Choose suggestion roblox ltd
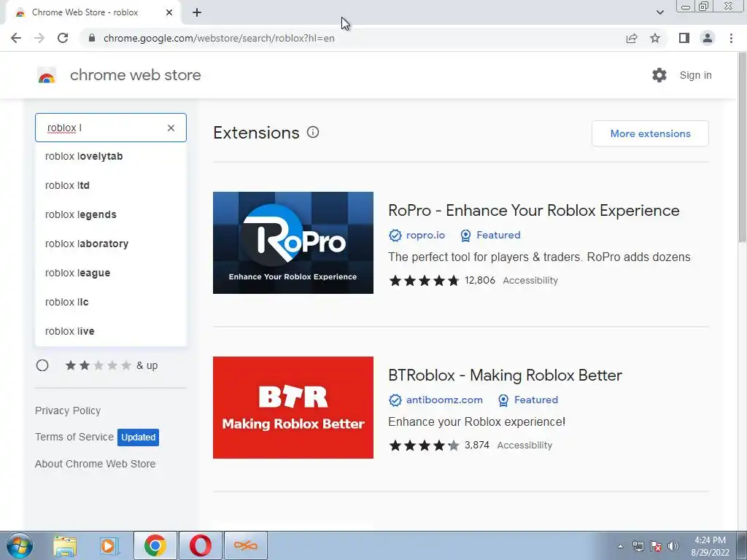The image size is (747, 560). coord(111,185)
